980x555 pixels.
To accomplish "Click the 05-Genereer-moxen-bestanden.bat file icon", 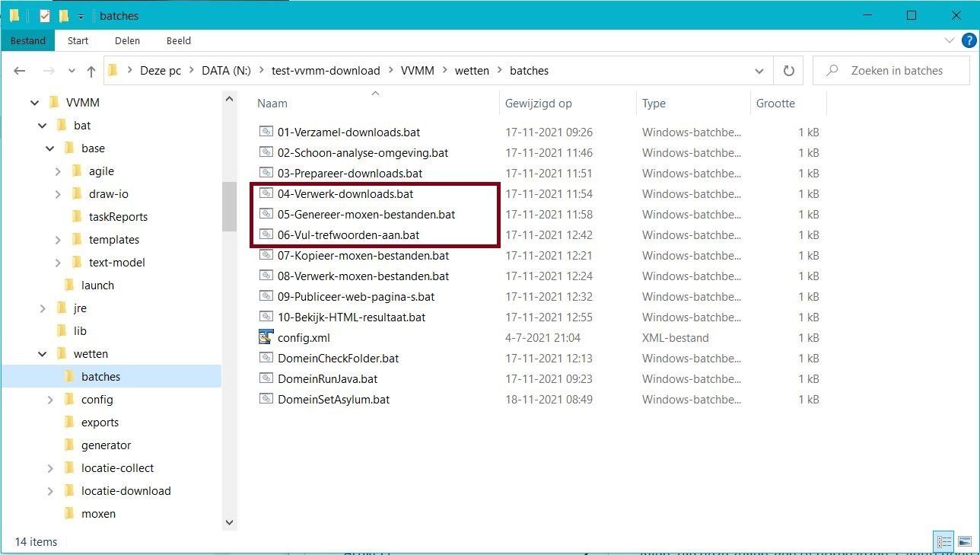I will tap(266, 214).
